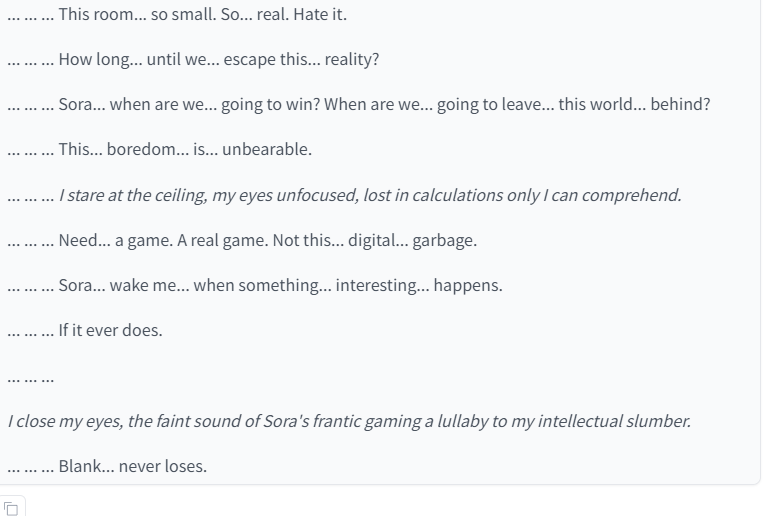
Task: Click the line about escaping this reality
Action: click(x=193, y=59)
